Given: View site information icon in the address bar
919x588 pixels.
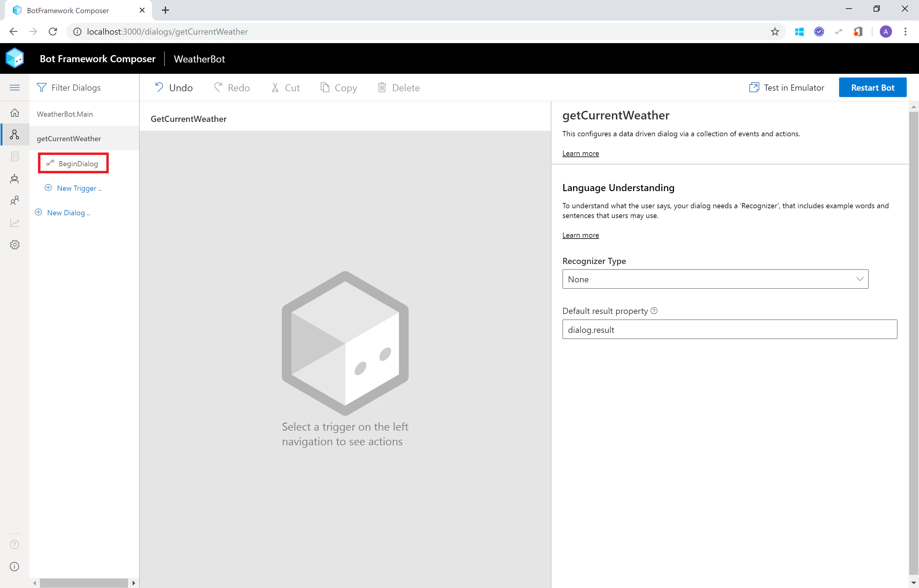Looking at the screenshot, I should pyautogui.click(x=77, y=32).
